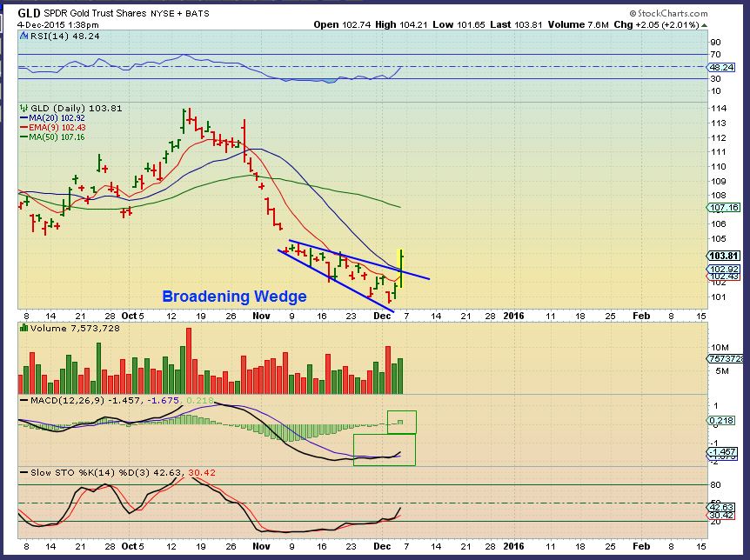This screenshot has width=750, height=560.
Task: Click the 'Chg +2.05 (+2.01%)' header value
Action: 656,24
